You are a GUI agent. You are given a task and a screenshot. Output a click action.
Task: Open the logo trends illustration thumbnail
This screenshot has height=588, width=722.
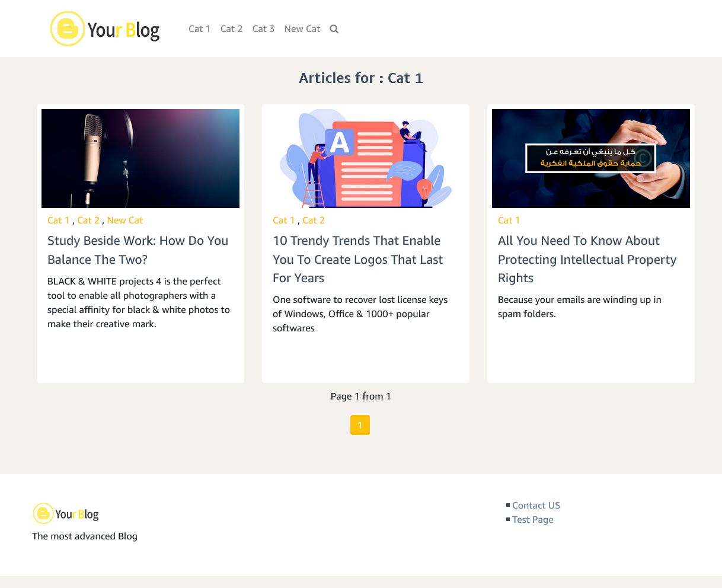pos(366,158)
